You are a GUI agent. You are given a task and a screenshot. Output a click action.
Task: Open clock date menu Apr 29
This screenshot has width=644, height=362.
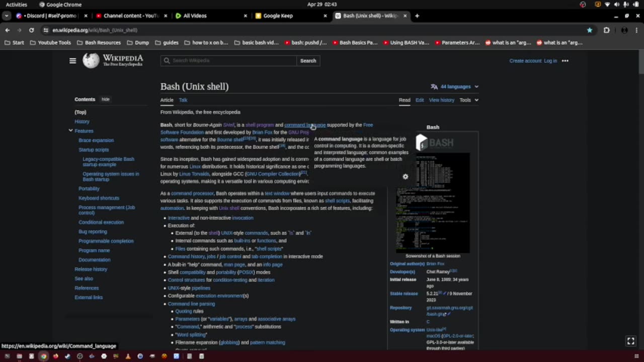tap(321, 5)
